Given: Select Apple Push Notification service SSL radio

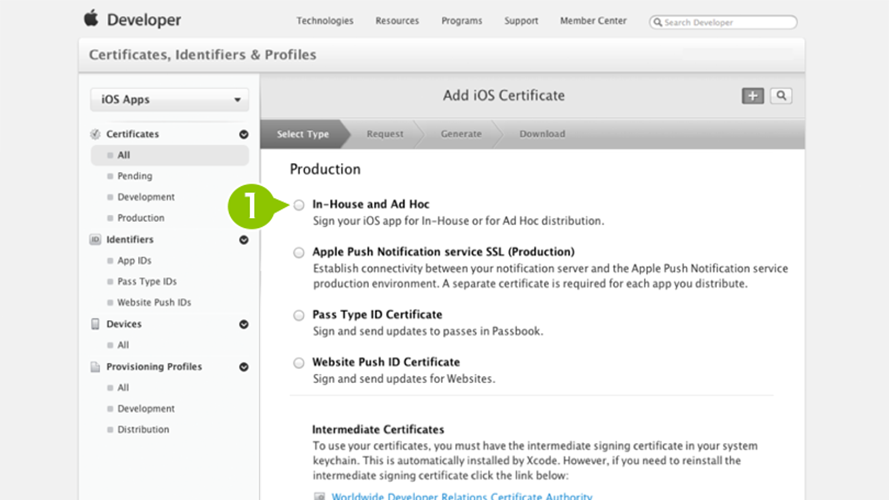Looking at the screenshot, I should pos(299,252).
